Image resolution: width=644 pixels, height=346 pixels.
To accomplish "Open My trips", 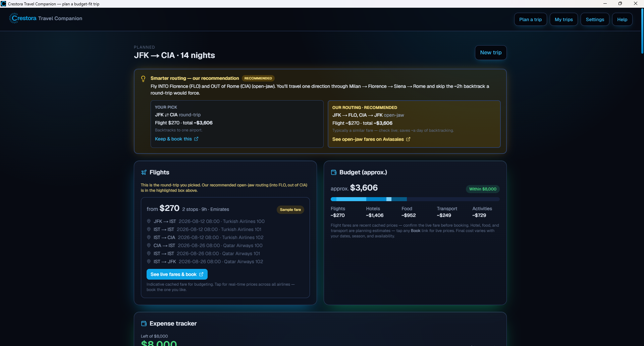I will click(x=563, y=19).
